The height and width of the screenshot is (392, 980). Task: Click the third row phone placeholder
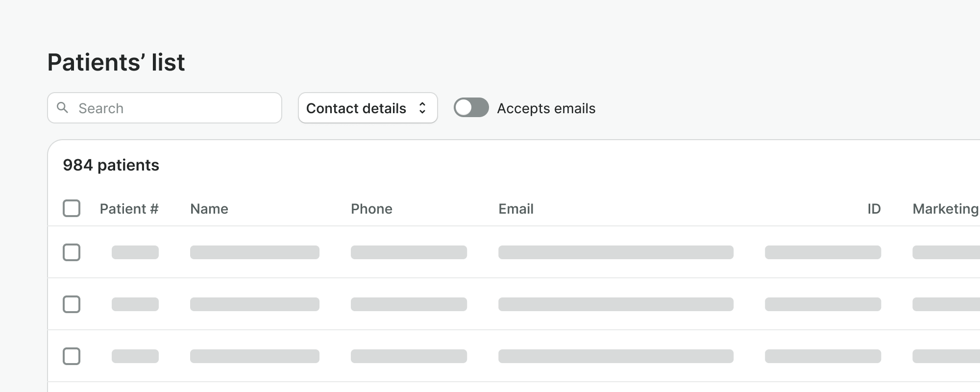409,356
